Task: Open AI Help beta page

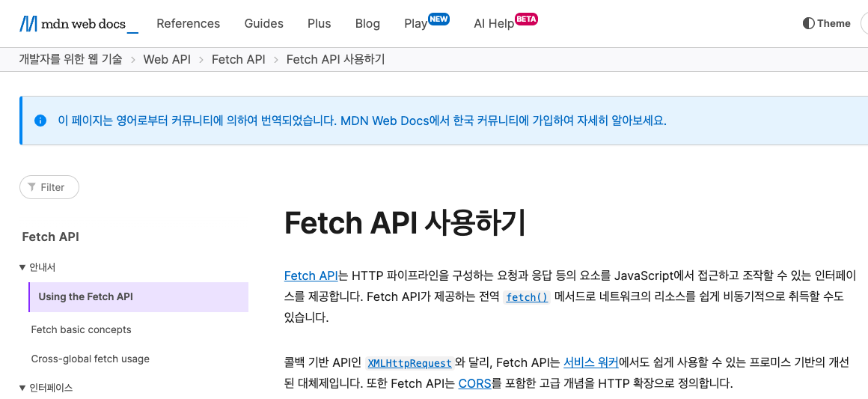Action: (x=494, y=24)
